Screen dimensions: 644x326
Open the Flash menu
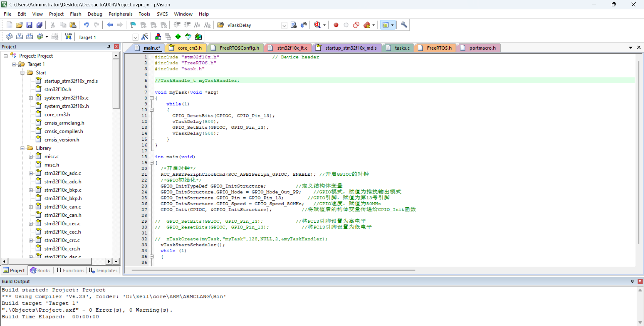coord(76,14)
